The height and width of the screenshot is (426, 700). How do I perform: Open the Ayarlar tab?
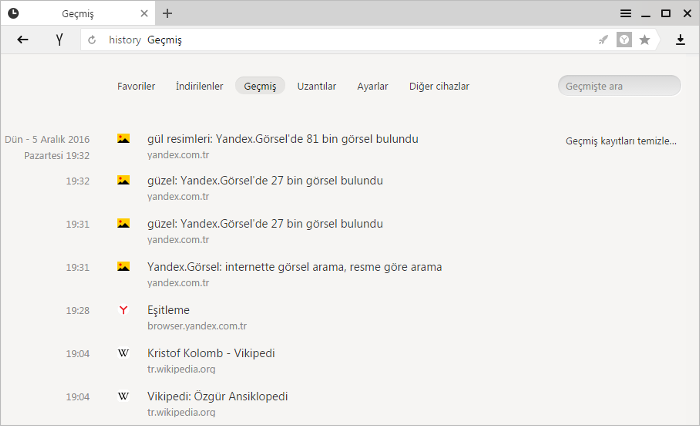(372, 86)
